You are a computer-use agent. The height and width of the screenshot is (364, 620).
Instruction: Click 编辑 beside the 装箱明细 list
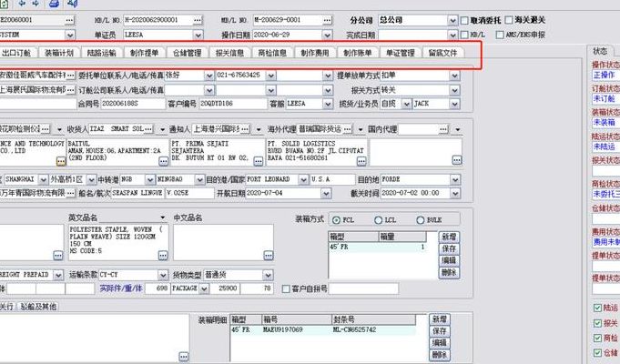(x=440, y=343)
